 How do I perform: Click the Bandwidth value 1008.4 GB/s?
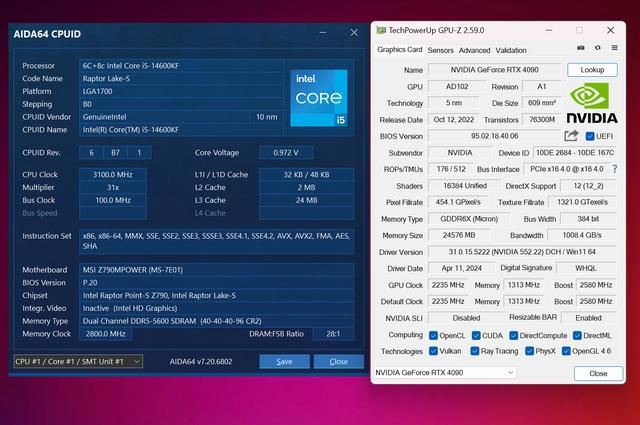pyautogui.click(x=582, y=235)
